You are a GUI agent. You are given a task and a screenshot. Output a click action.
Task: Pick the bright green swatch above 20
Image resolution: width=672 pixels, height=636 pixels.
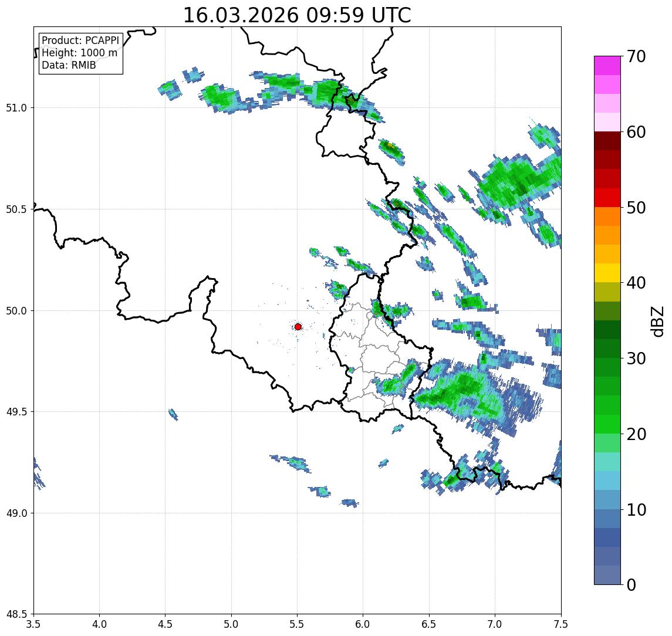click(607, 424)
